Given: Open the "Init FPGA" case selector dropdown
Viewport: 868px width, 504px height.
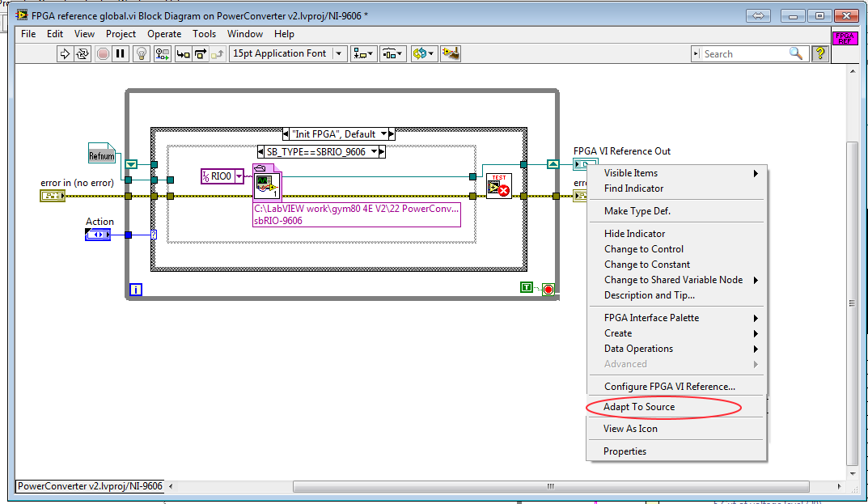Looking at the screenshot, I should [387, 133].
